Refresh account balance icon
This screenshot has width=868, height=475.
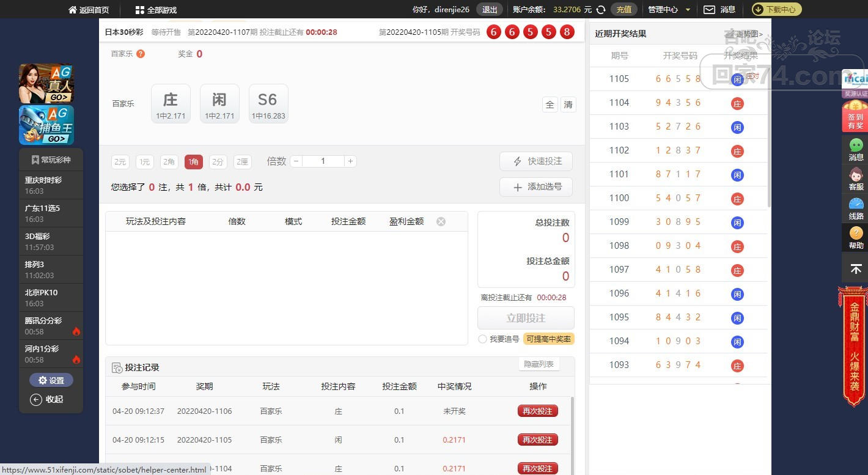tap(601, 10)
